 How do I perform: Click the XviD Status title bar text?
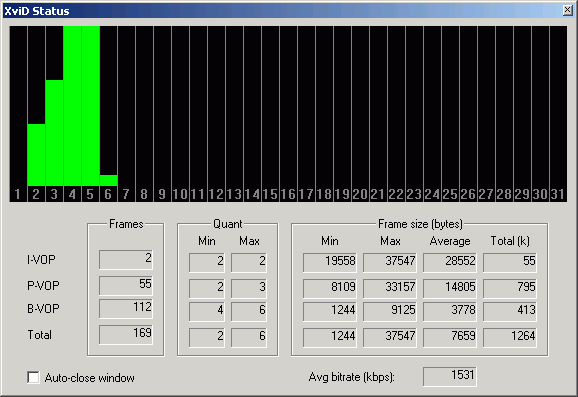coord(37,11)
